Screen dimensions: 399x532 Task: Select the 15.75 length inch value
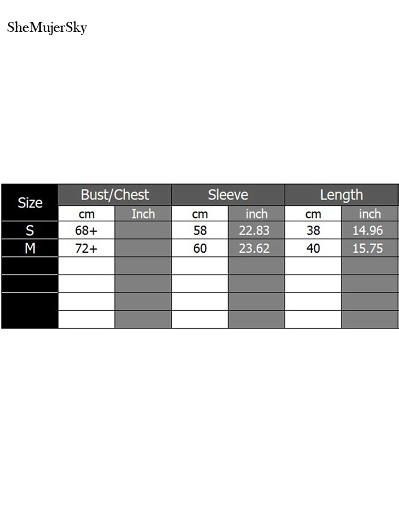point(369,248)
